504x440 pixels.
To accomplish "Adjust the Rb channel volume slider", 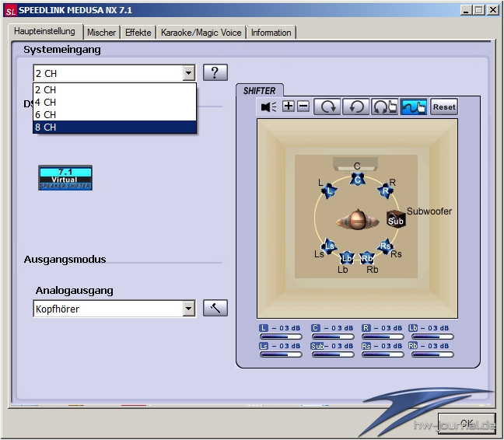I will [x=432, y=354].
